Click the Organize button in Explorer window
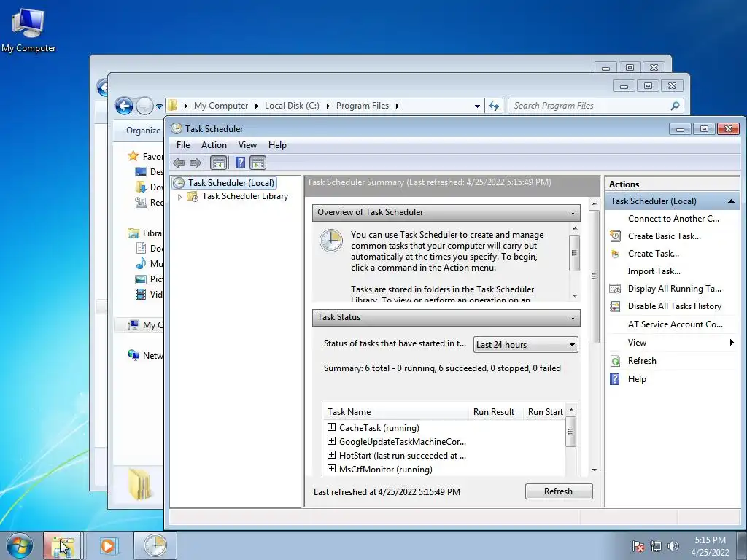Screen dimensions: 747x560 [x=144, y=131]
